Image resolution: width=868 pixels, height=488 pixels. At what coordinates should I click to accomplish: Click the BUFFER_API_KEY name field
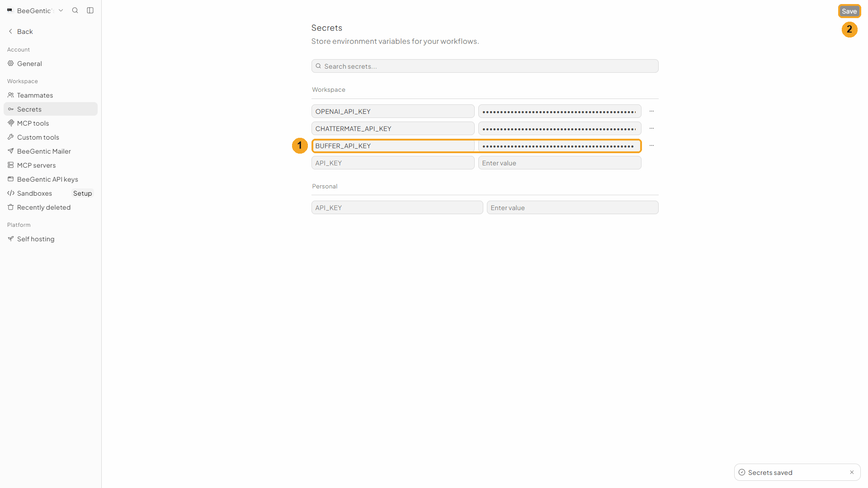point(393,145)
